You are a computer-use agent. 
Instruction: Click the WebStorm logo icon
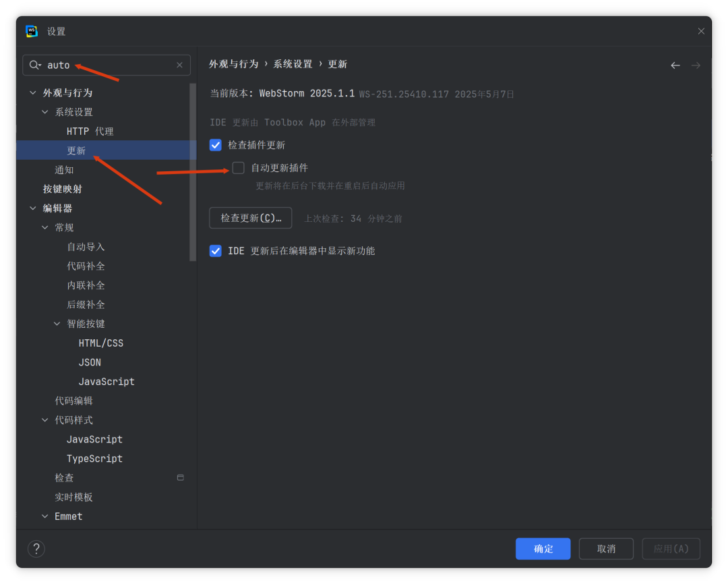(x=32, y=31)
